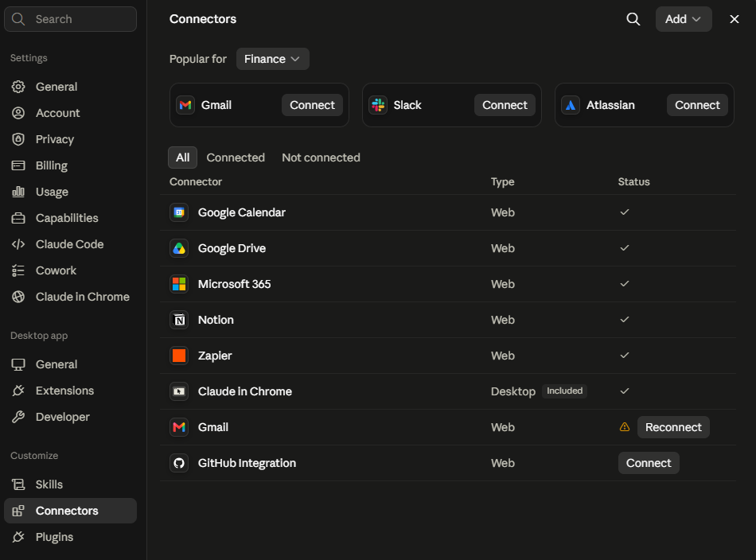Viewport: 756px width, 560px height.
Task: Click the Connector column header
Action: click(196, 181)
